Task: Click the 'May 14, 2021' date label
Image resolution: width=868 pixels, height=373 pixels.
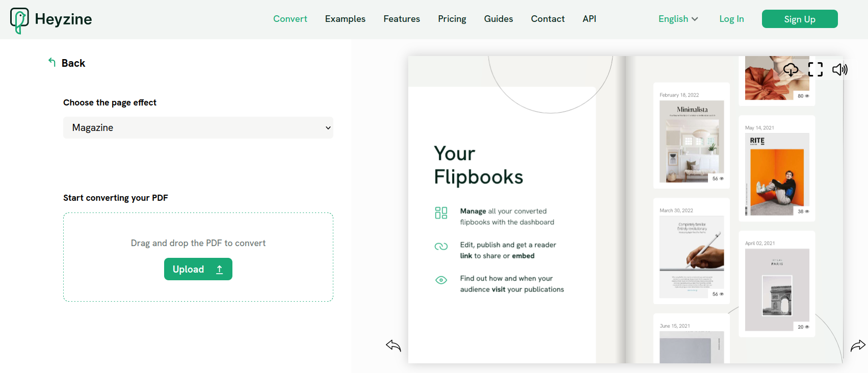Action: 759,128
